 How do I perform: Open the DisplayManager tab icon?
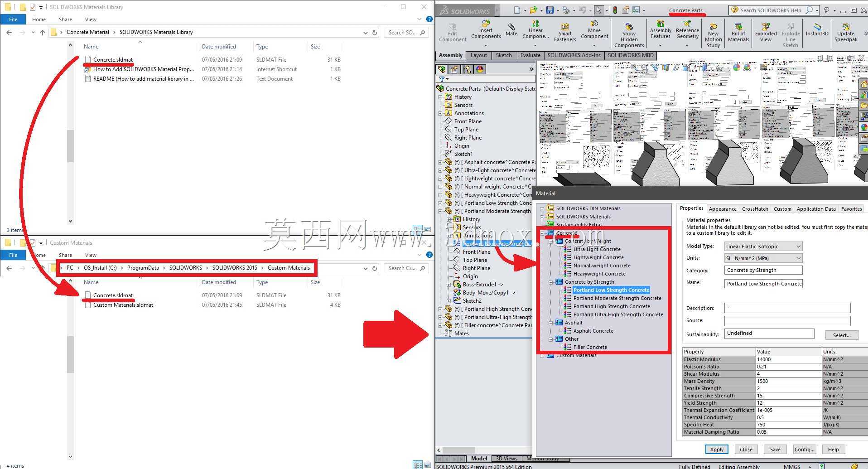480,69
